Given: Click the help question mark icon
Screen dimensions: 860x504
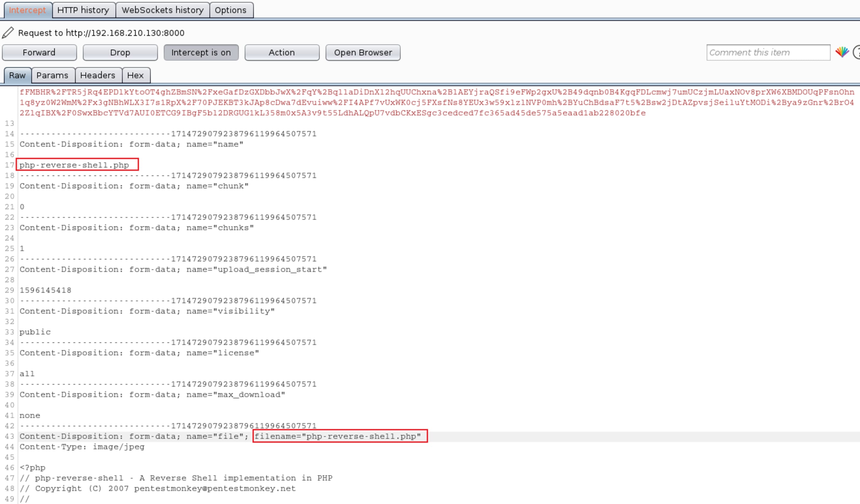Looking at the screenshot, I should click(x=857, y=52).
